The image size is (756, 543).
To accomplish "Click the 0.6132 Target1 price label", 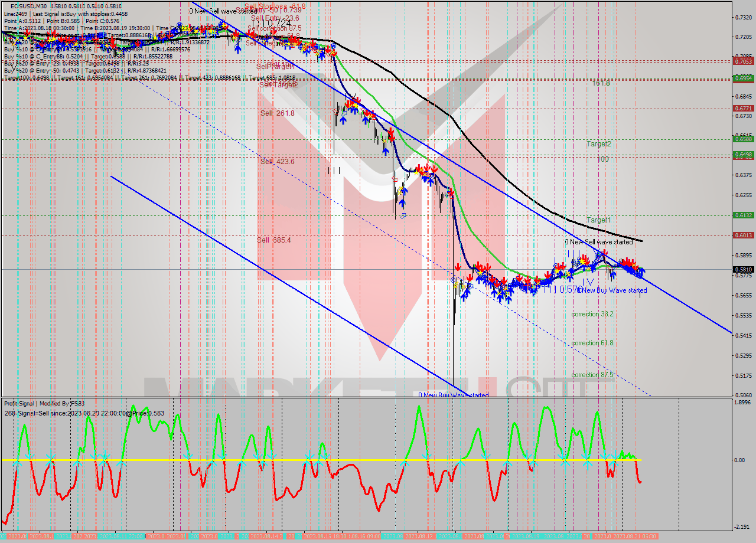I will pos(743,215).
